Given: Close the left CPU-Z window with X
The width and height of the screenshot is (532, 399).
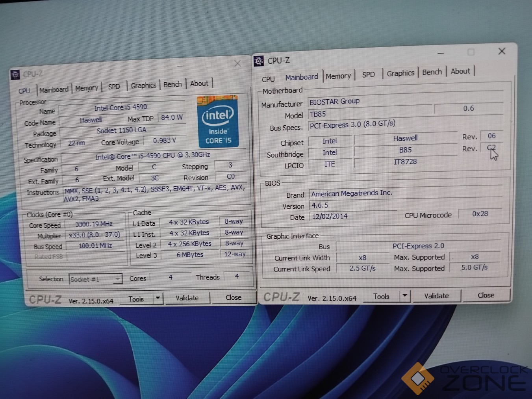Looking at the screenshot, I should point(237,63).
